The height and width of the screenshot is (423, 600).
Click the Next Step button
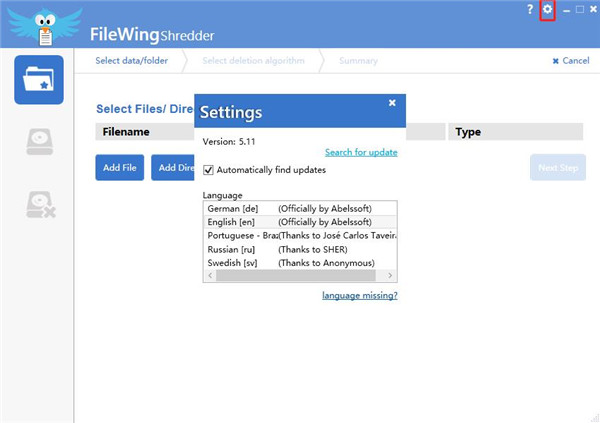[x=558, y=167]
